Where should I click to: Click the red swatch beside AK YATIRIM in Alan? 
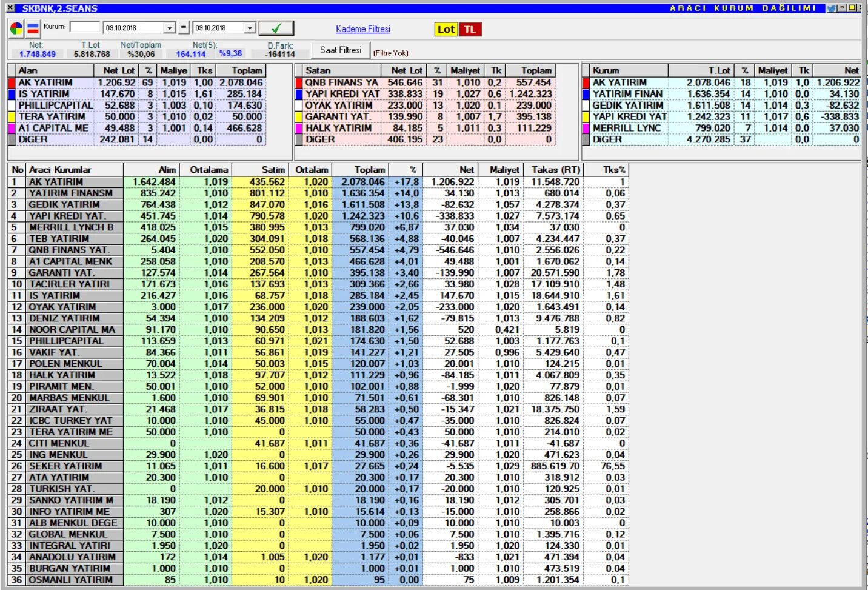point(12,82)
